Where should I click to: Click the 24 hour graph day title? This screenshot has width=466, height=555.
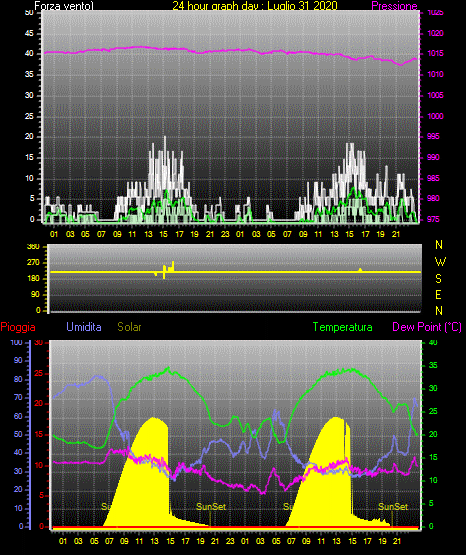255,6
